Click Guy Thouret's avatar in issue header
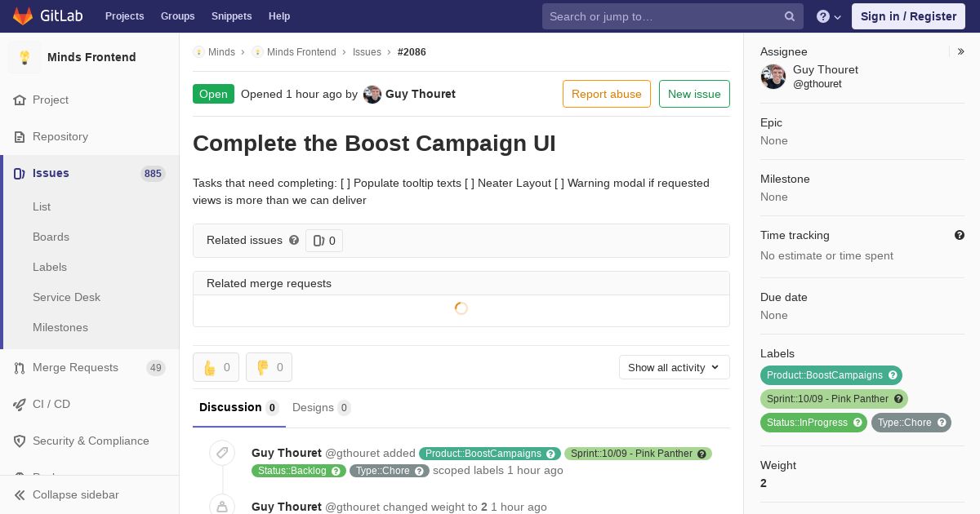980x514 pixels. (372, 94)
